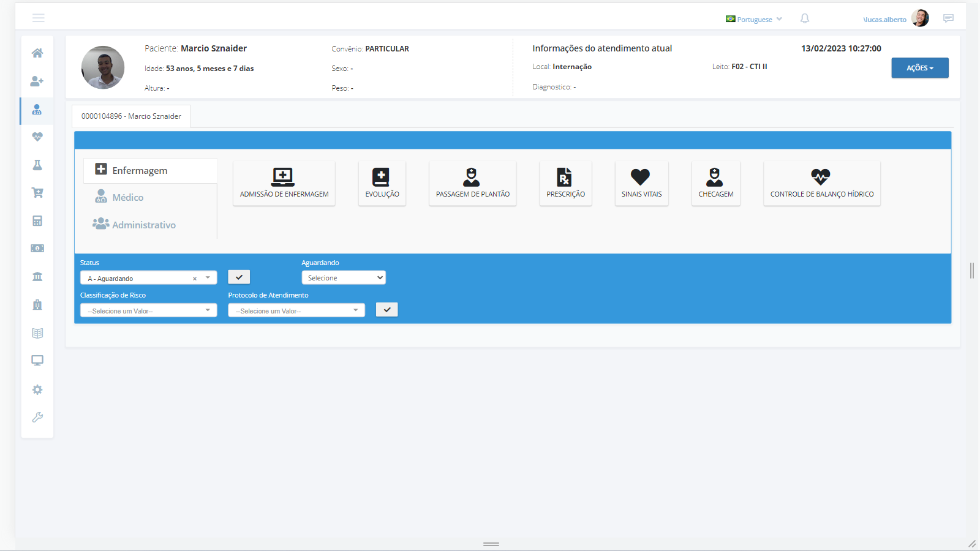Open the Prescrição module
Screen dimensions: 980x551
pos(565,183)
